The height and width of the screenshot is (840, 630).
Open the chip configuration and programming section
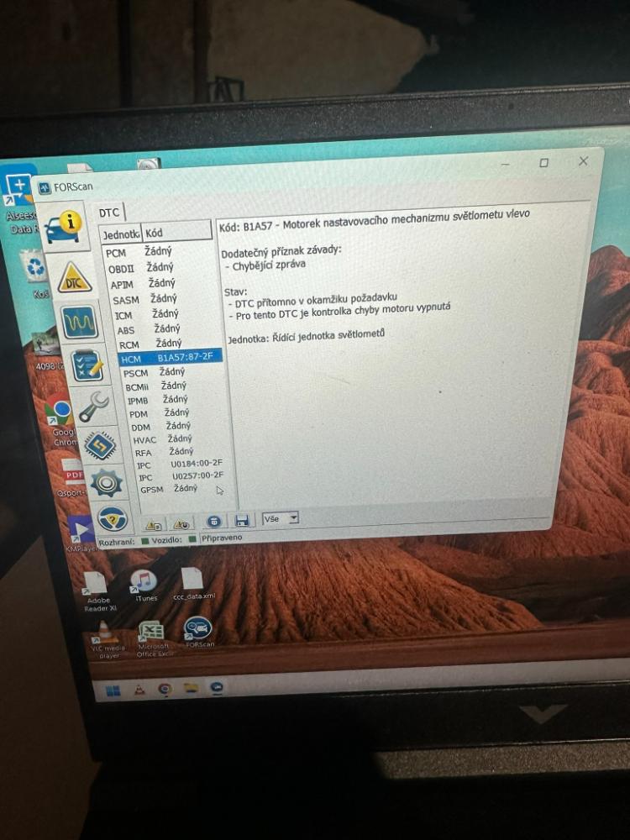pyautogui.click(x=100, y=445)
